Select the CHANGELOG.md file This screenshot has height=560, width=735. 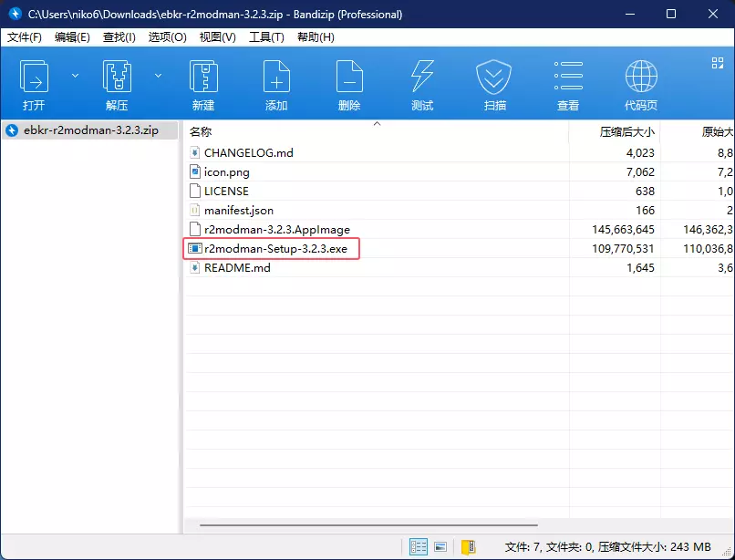(248, 153)
